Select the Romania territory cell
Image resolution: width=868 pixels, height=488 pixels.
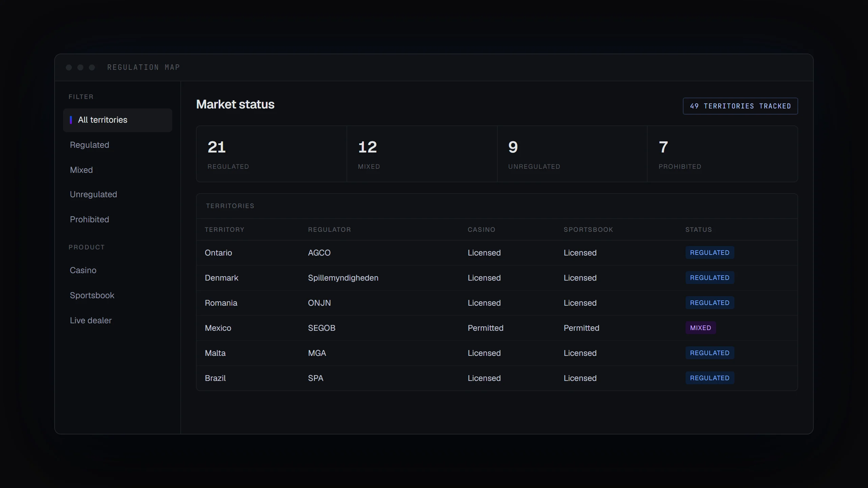(221, 303)
